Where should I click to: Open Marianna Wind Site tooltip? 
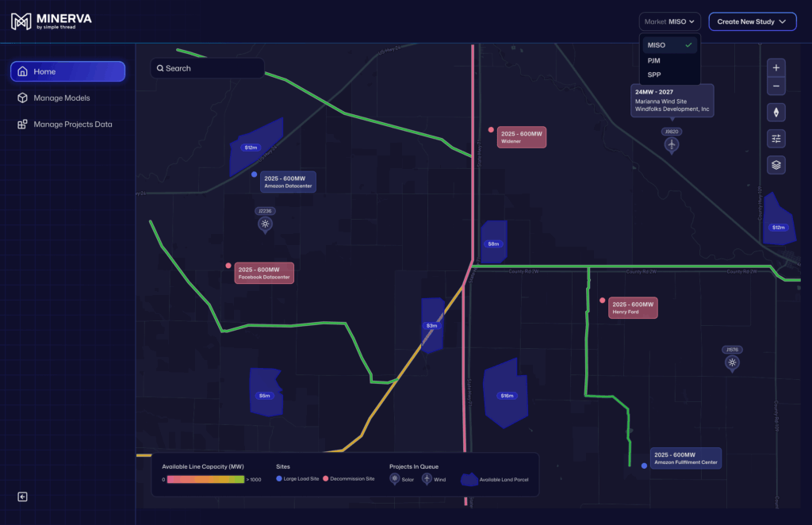point(672,101)
